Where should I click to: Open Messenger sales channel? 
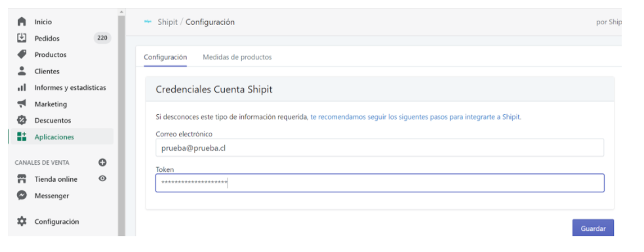coord(52,196)
